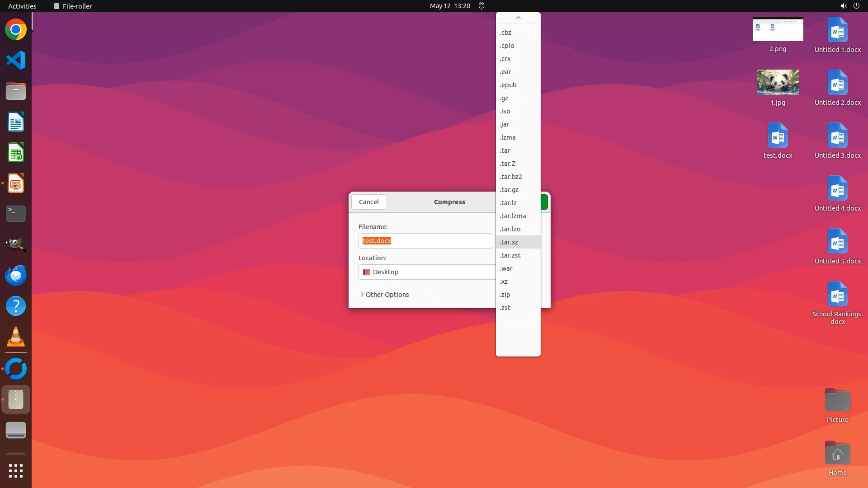Pick .iso from the format list
The image size is (868, 488).
[505, 111]
